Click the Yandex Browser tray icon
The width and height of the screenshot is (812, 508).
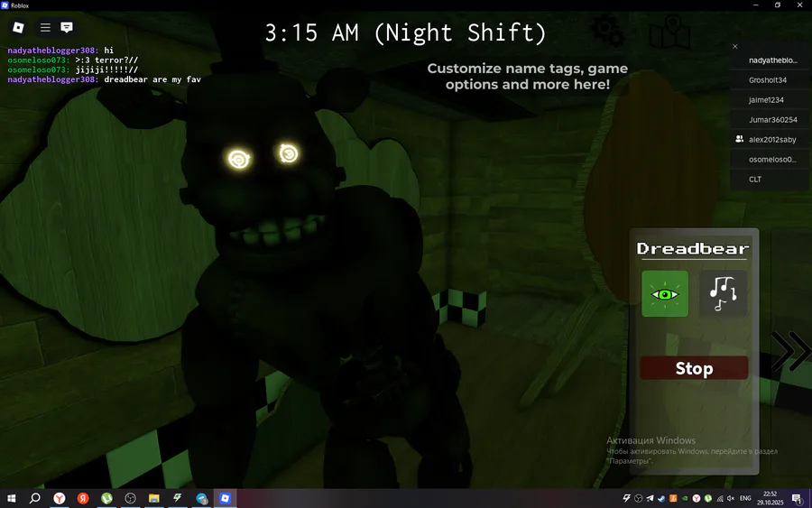pyautogui.click(x=697, y=498)
